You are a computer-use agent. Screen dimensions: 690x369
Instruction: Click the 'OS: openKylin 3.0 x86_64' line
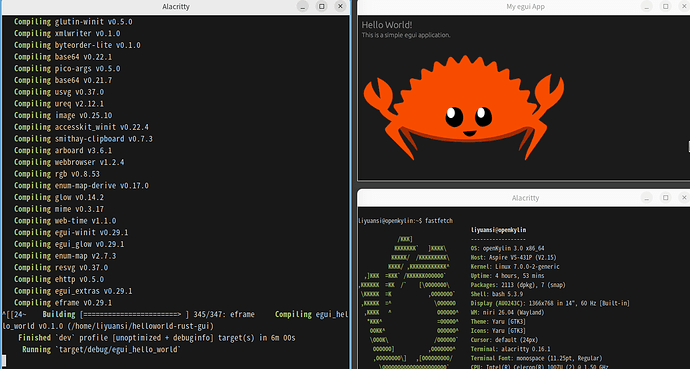click(x=507, y=248)
